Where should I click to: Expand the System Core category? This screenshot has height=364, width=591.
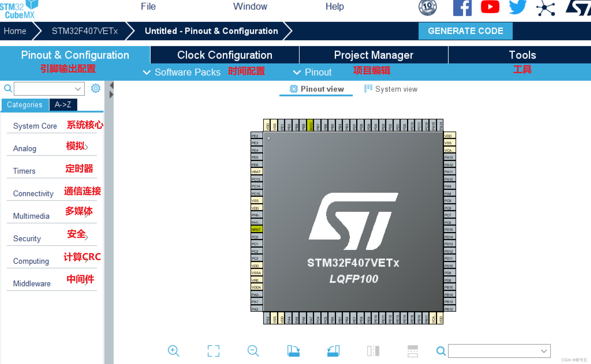pyautogui.click(x=35, y=126)
